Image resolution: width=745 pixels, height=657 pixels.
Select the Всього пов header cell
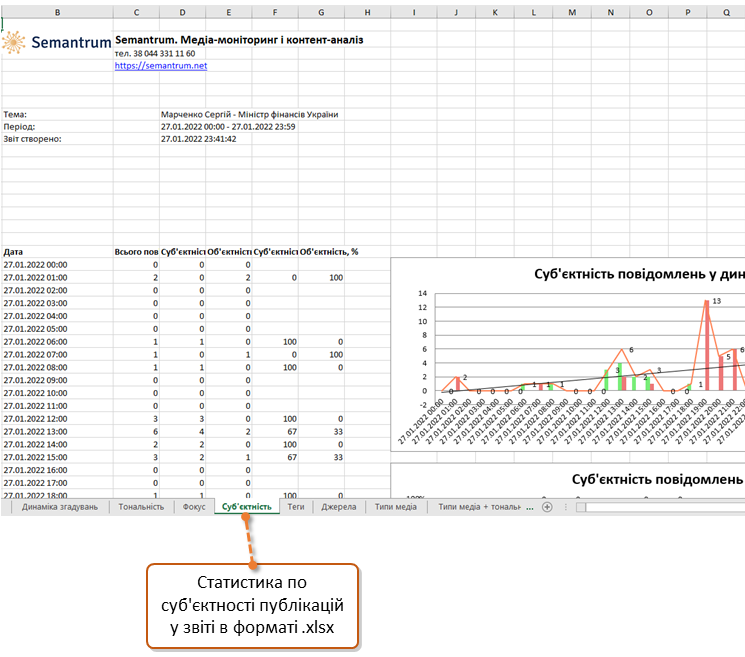[x=136, y=252]
